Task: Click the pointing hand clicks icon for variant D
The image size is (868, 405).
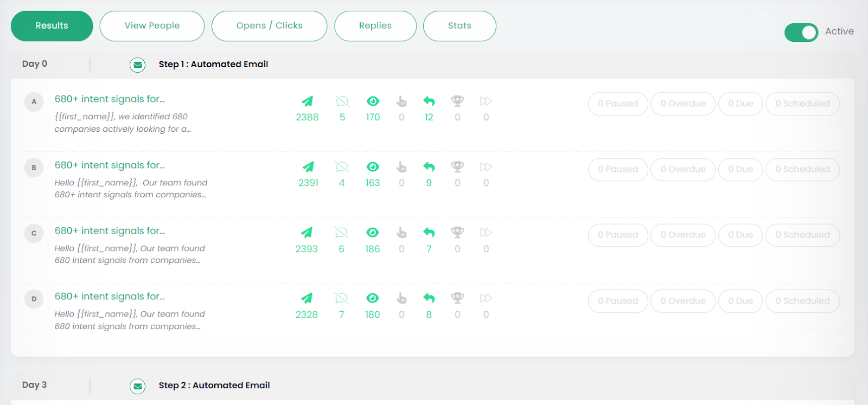Action: click(401, 298)
